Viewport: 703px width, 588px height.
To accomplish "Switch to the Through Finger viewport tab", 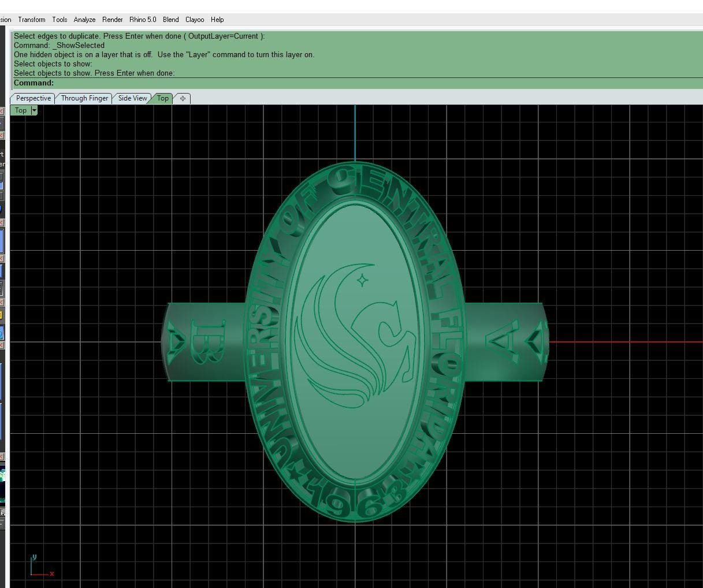I will click(84, 98).
